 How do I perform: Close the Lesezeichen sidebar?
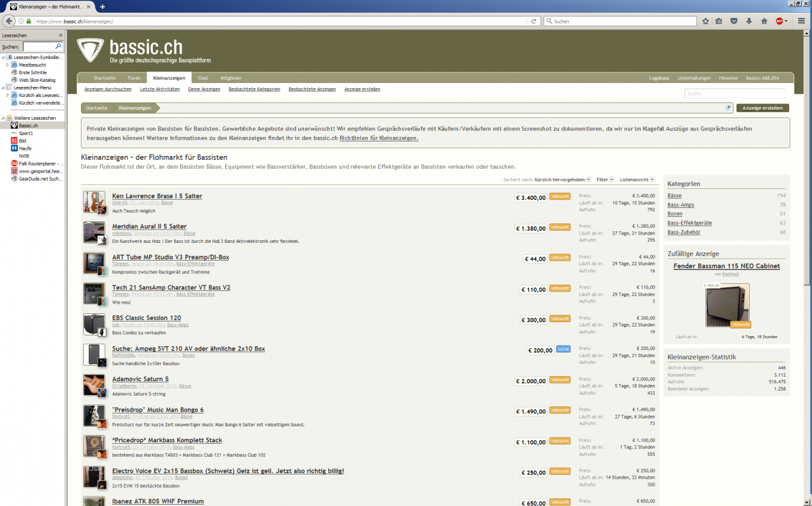(x=61, y=36)
